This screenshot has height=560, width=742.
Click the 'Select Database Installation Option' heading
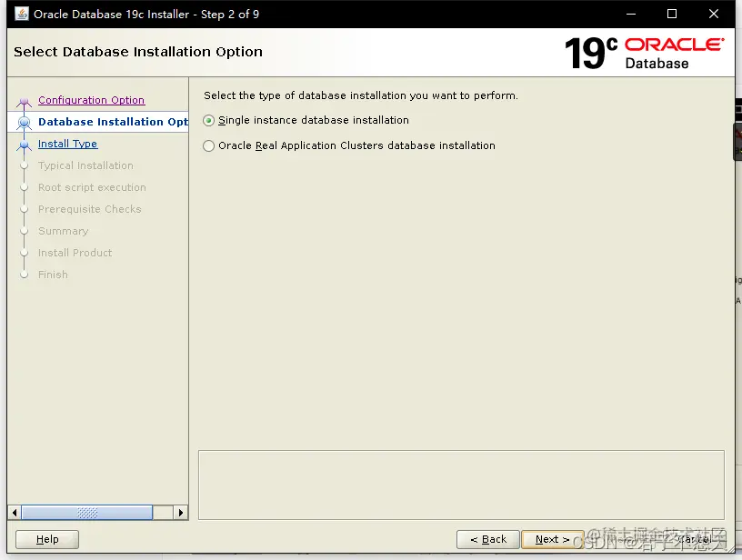click(138, 52)
